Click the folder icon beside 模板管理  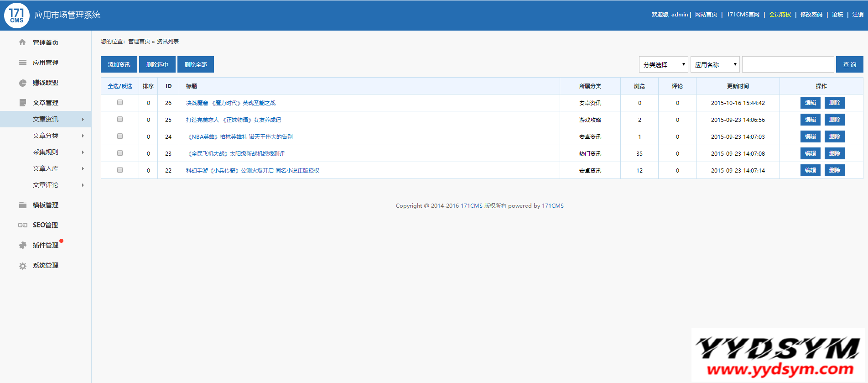click(22, 205)
